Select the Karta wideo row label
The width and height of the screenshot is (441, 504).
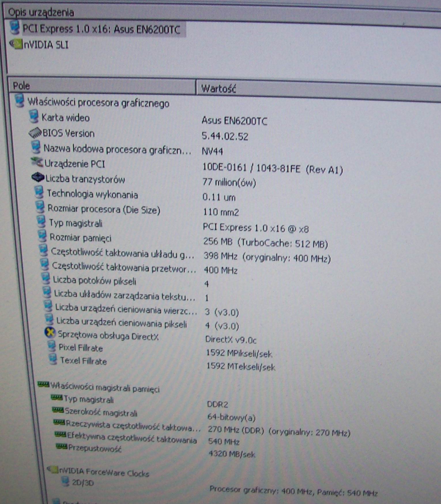pyautogui.click(x=66, y=118)
